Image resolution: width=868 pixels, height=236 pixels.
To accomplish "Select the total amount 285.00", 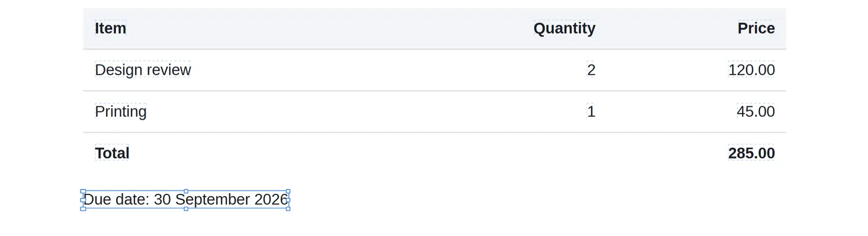I will 751,153.
